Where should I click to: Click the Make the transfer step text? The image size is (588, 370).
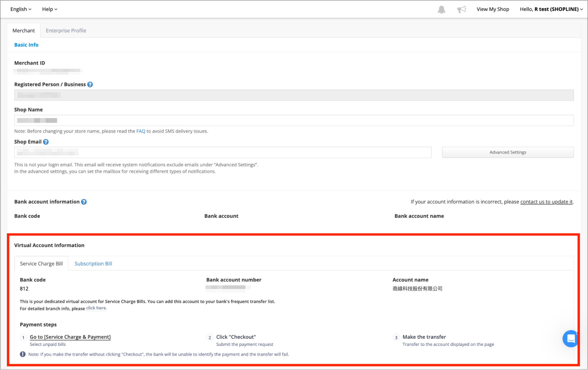tap(424, 337)
